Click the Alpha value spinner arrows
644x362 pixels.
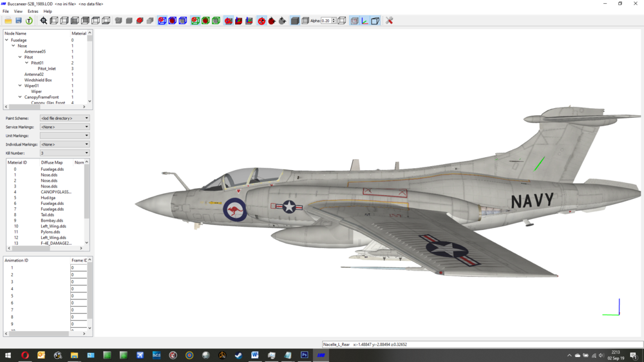[x=334, y=21]
